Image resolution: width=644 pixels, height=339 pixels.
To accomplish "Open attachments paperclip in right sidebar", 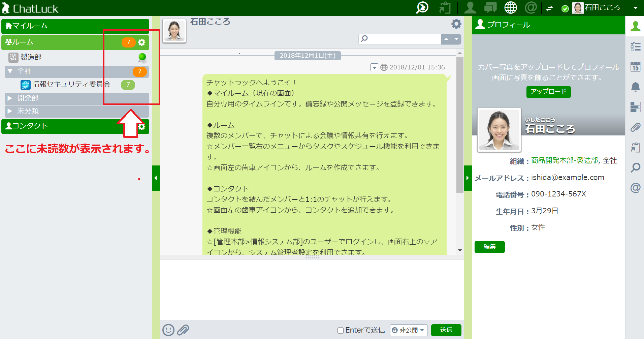I will tap(635, 127).
